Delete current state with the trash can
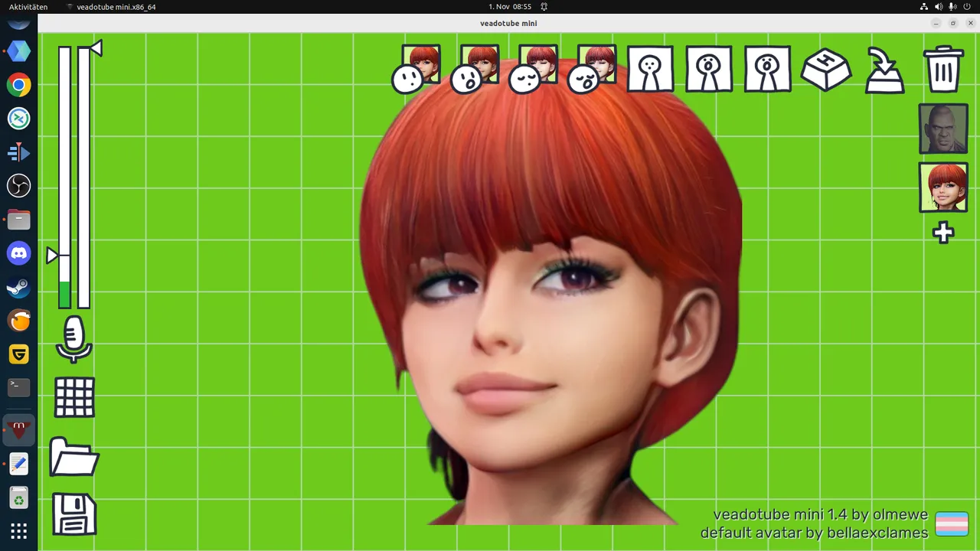Image resolution: width=980 pixels, height=551 pixels. click(x=943, y=70)
